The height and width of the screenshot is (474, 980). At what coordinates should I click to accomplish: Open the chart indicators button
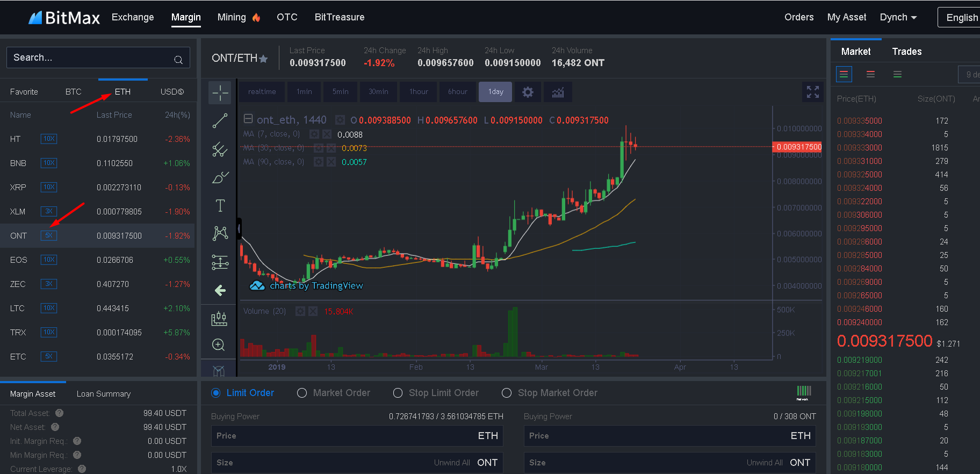point(558,92)
